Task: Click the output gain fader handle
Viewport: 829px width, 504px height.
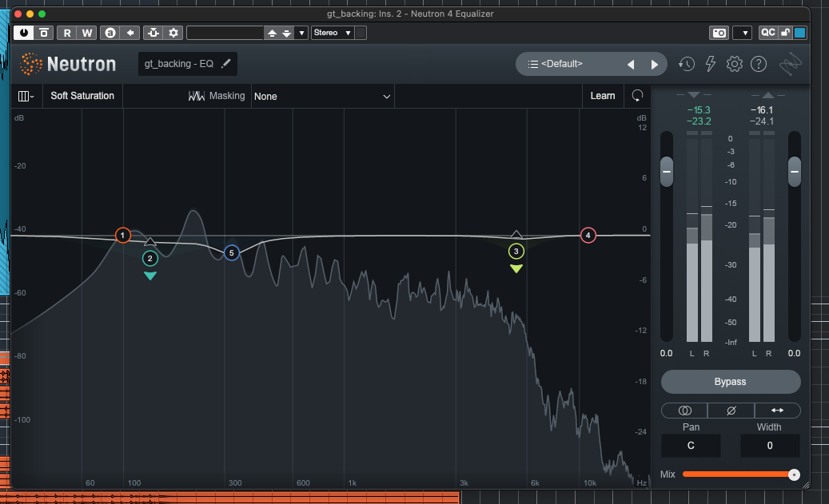Action: pos(794,172)
